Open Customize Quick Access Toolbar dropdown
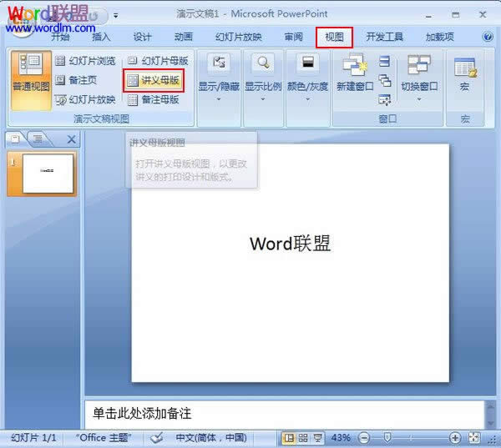 [116, 15]
